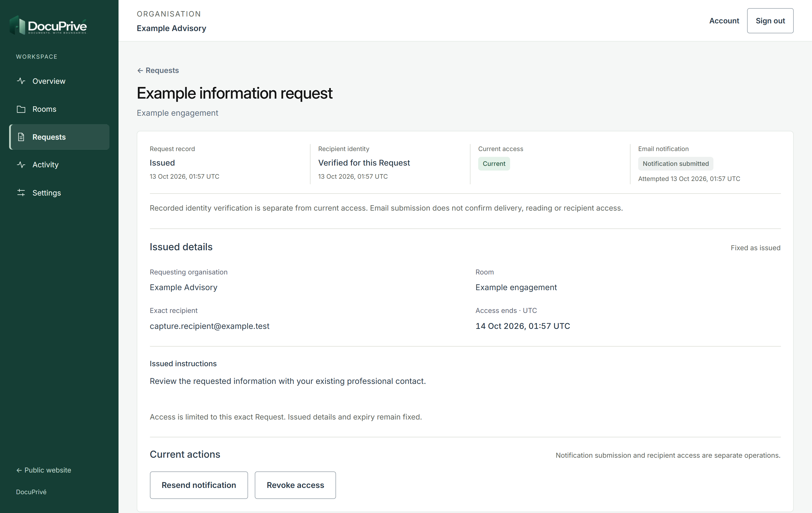Go to Rooms in the sidebar
The height and width of the screenshot is (513, 812).
pyautogui.click(x=59, y=109)
